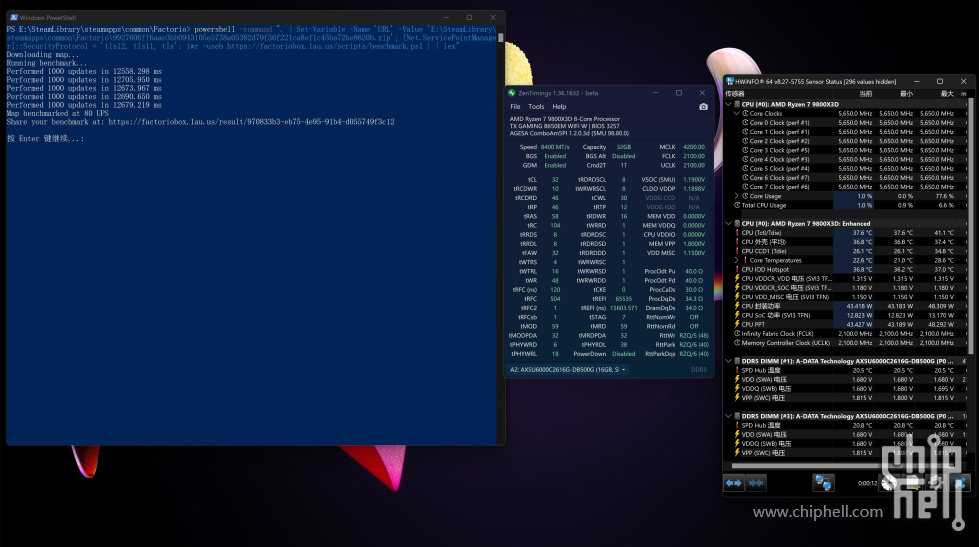This screenshot has height=547, width=979.
Task: Click clock icon beside Infinity Fabric Clock
Action: pyautogui.click(x=737, y=333)
